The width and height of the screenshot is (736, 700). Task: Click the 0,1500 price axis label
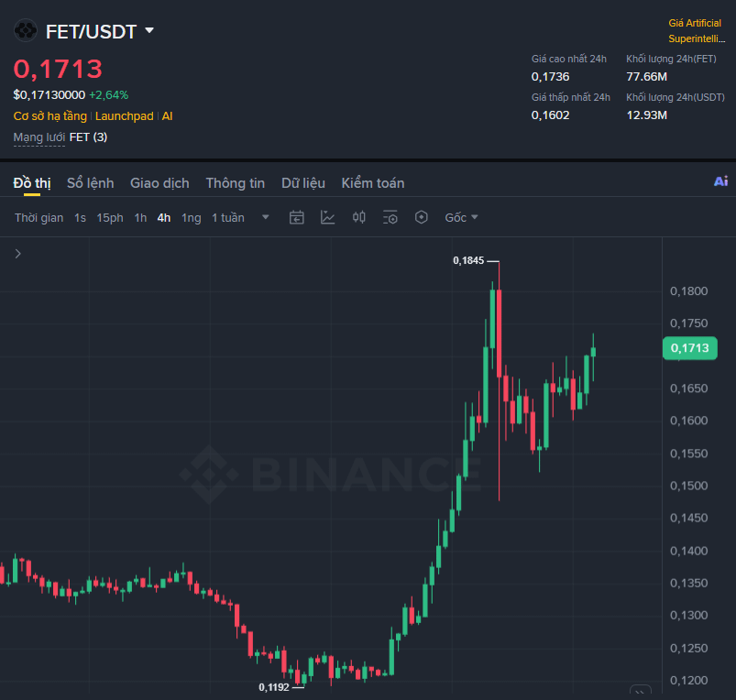point(688,486)
